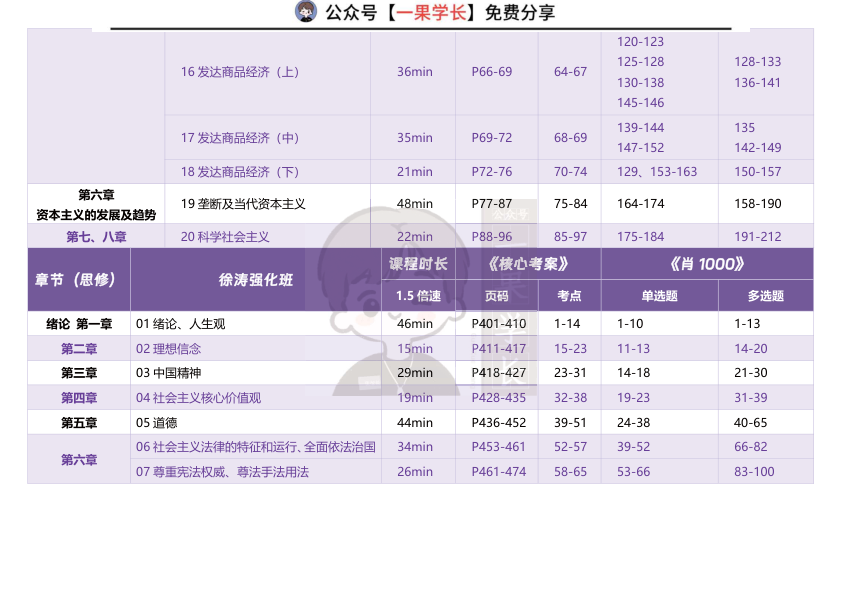
Task: Click page cell P461-474
Action: 499,472
